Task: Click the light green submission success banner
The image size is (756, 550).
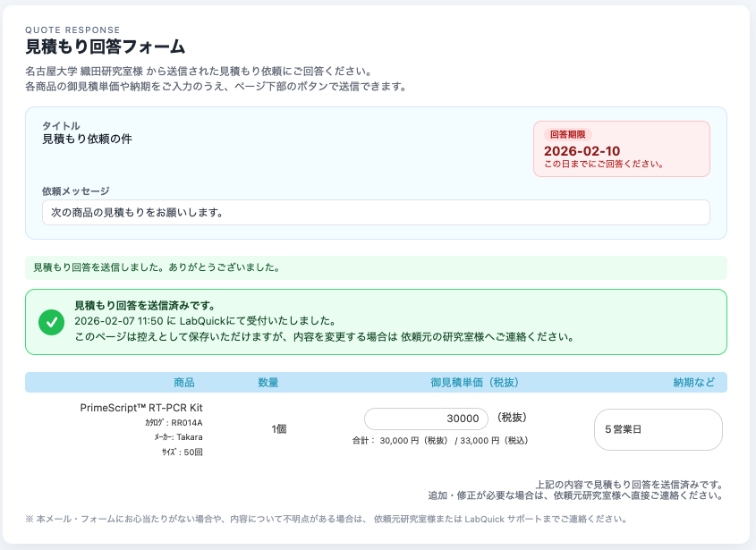Action: pos(376,267)
